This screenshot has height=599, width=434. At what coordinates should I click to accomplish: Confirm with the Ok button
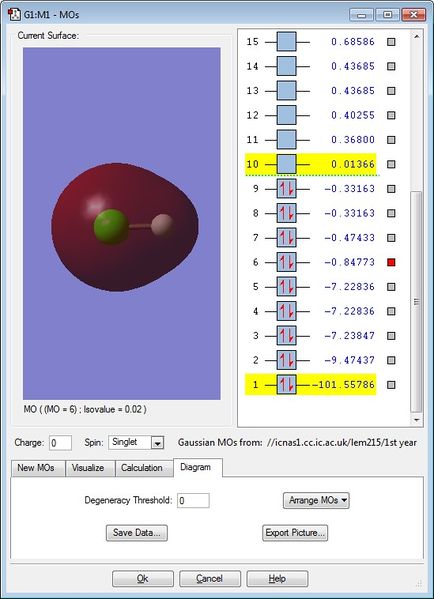pyautogui.click(x=143, y=579)
